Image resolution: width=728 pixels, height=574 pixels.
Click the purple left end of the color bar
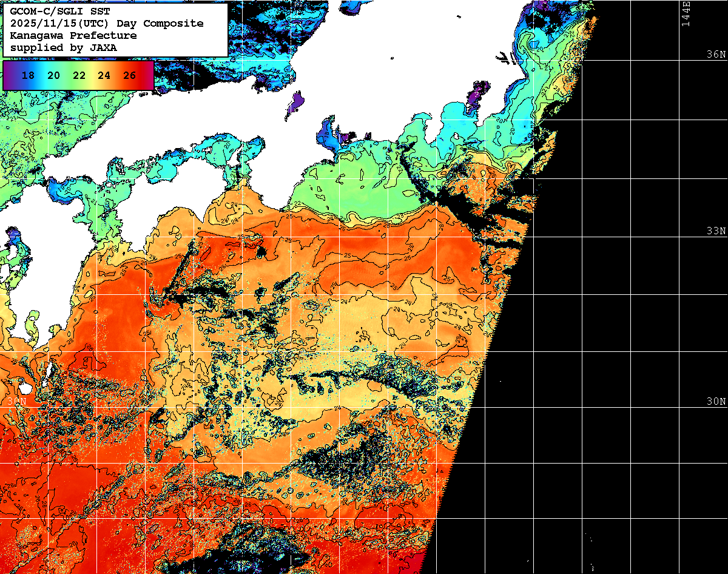8,75
